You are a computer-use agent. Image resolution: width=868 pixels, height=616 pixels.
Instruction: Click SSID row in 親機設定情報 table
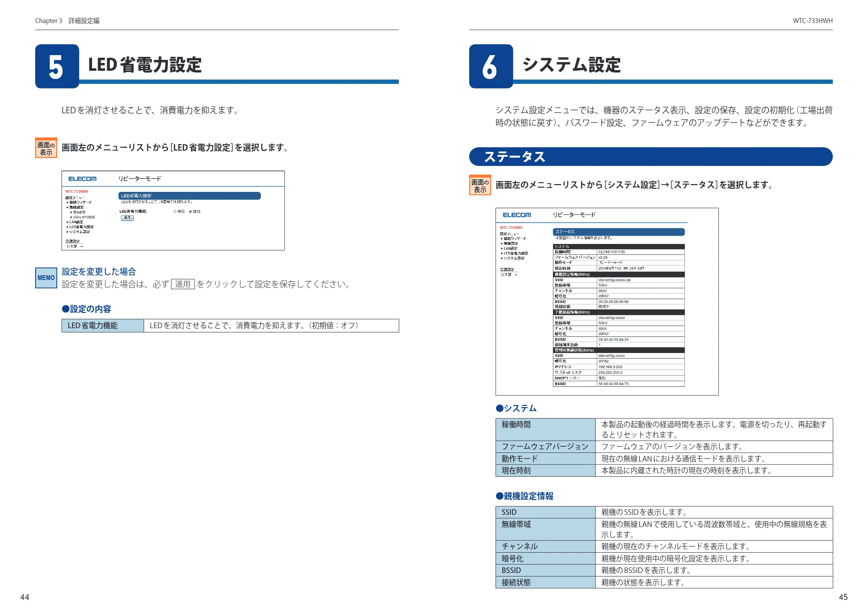[x=664, y=512]
